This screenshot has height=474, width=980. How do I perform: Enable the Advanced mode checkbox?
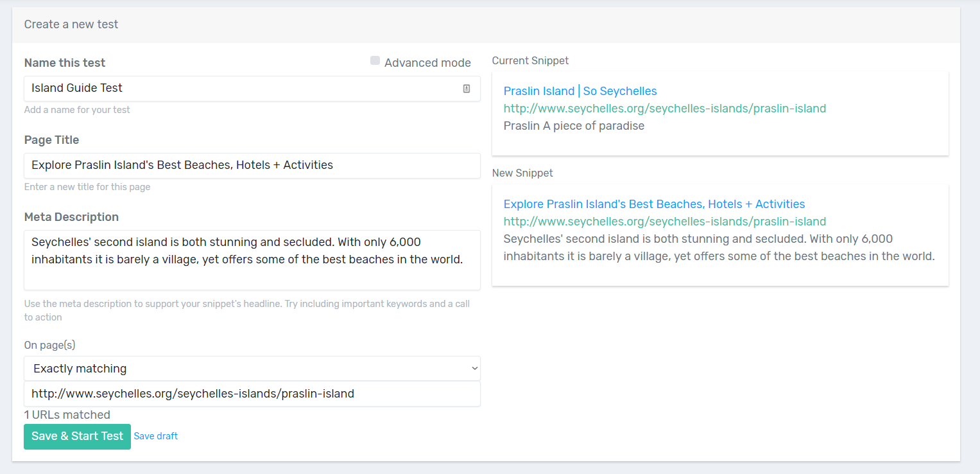coord(375,61)
